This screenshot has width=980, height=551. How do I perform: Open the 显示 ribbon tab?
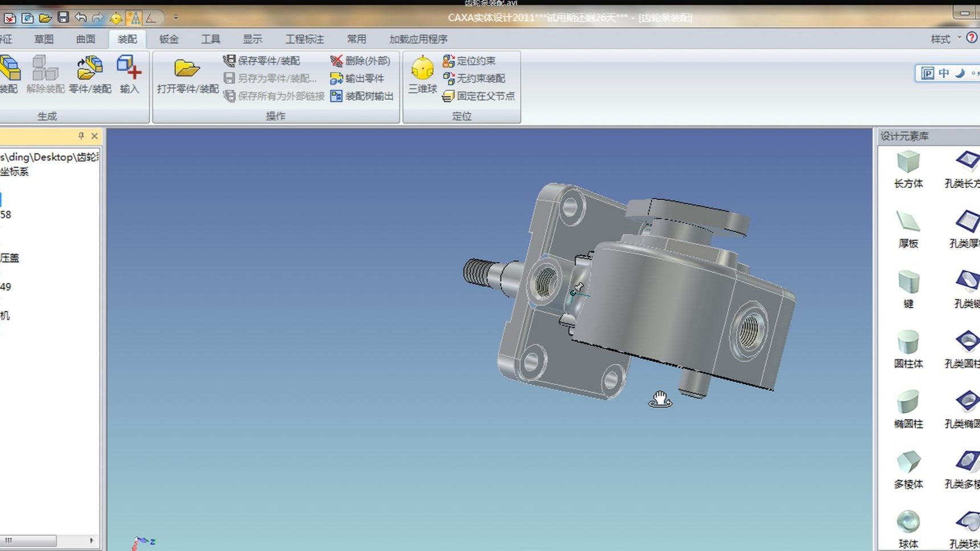[x=252, y=39]
